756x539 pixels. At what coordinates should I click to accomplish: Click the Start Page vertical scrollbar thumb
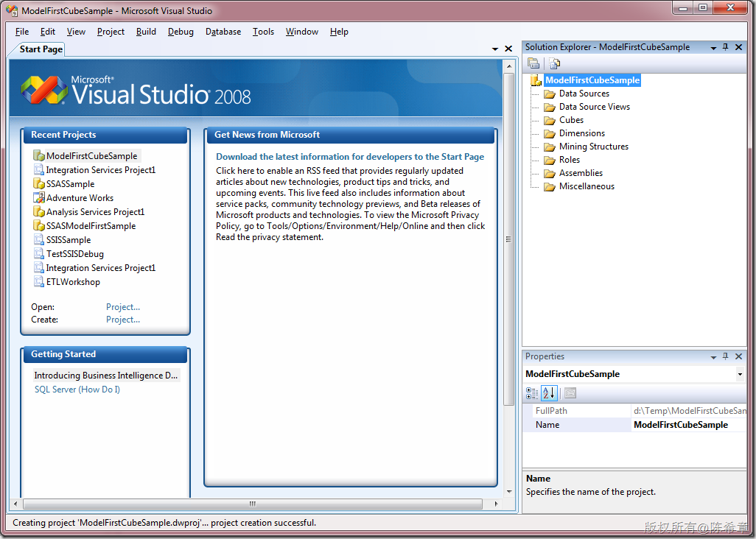pos(508,239)
